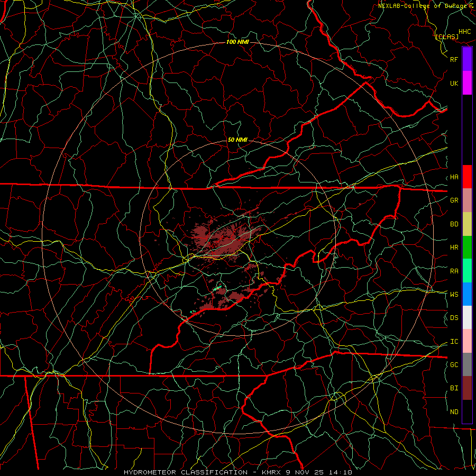Screen dimensions: 476x476
Task: Click the 'BD' legend label
Action: [454, 224]
